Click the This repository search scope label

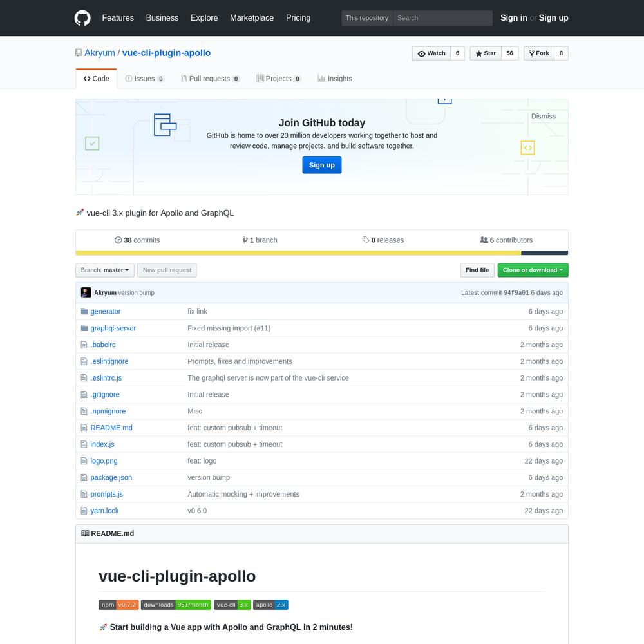367,18
